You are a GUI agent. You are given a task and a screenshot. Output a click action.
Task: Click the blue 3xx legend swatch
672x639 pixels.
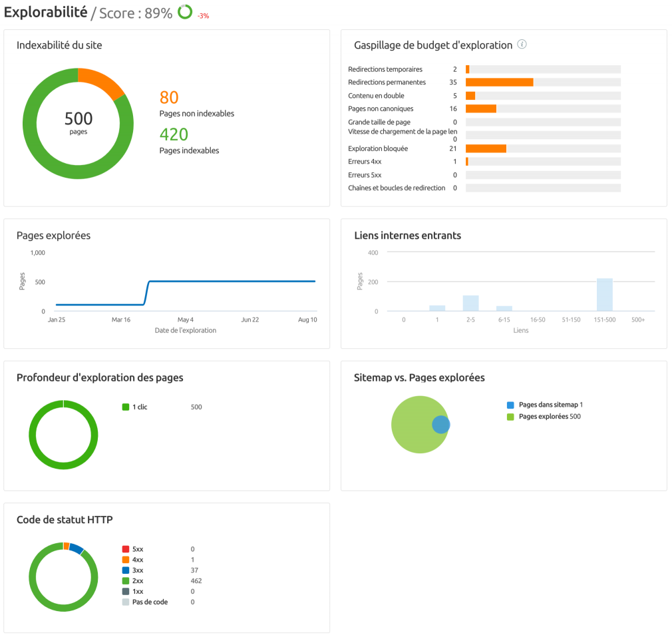[126, 570]
